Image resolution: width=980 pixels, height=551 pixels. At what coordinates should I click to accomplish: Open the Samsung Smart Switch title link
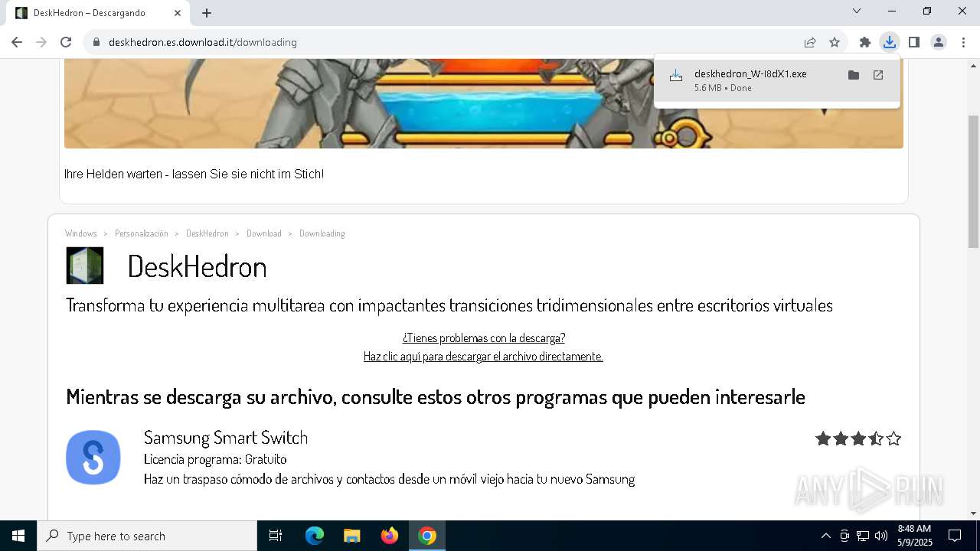pos(226,438)
